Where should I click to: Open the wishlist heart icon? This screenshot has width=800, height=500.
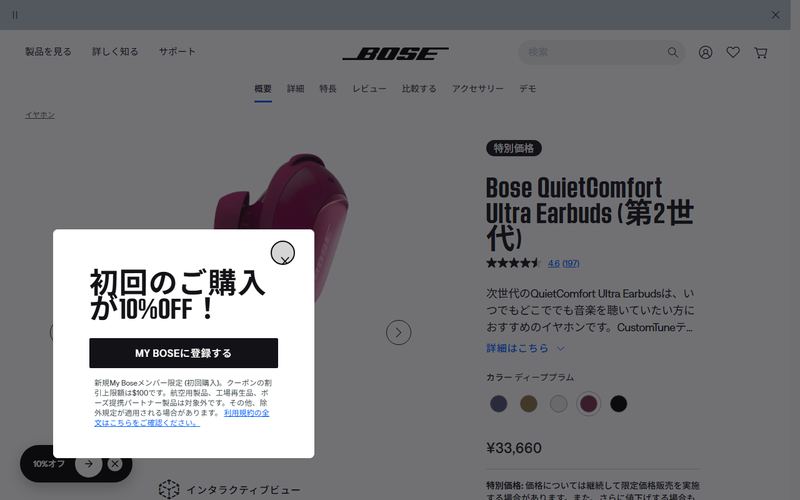[733, 52]
